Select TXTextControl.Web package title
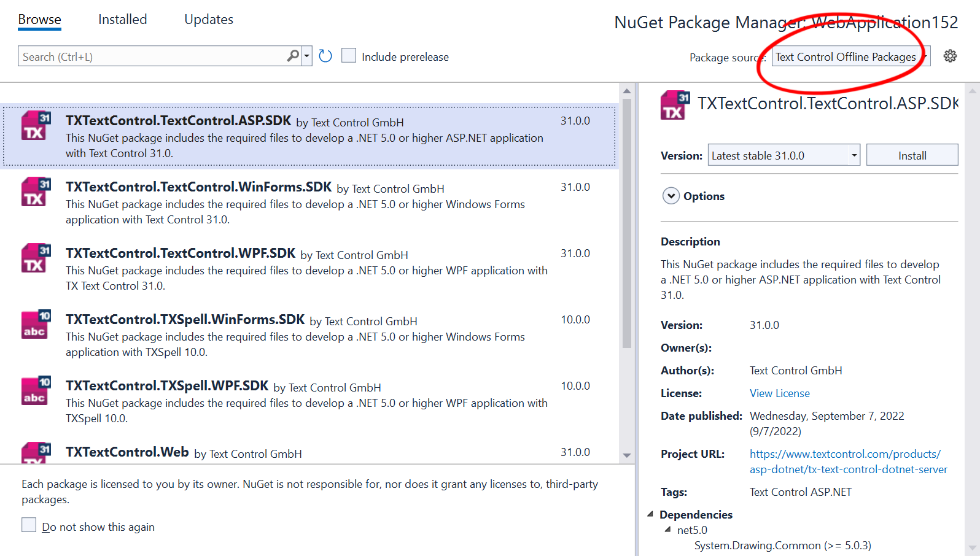 [x=127, y=452]
